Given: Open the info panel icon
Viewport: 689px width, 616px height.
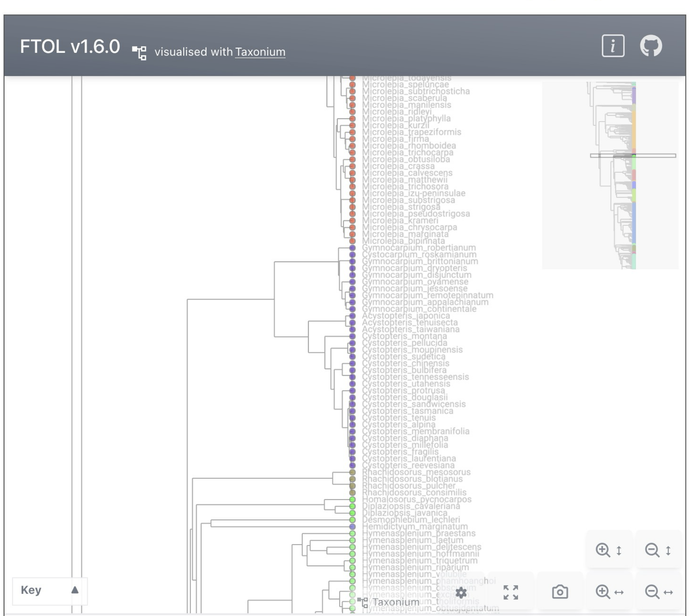Looking at the screenshot, I should click(x=613, y=46).
